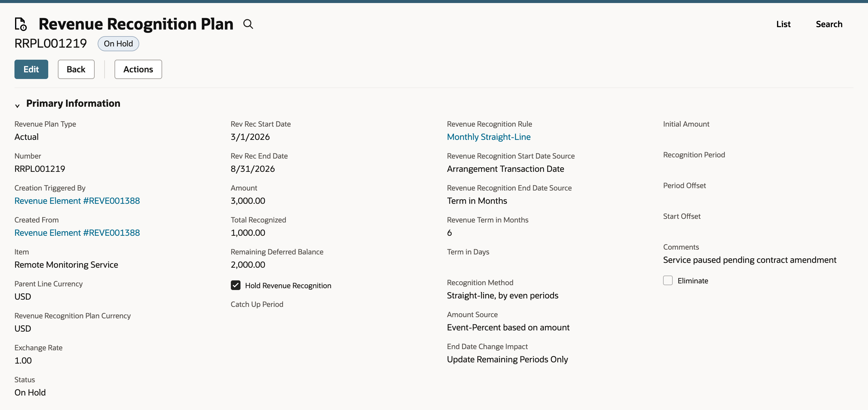Open the Monthly Straight-Line rule link
The image size is (868, 410).
pos(489,137)
